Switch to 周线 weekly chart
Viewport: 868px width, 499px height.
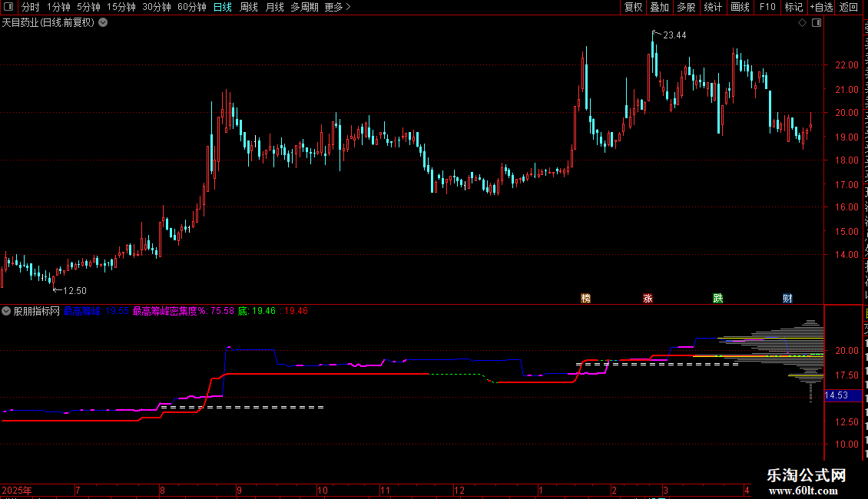click(249, 7)
